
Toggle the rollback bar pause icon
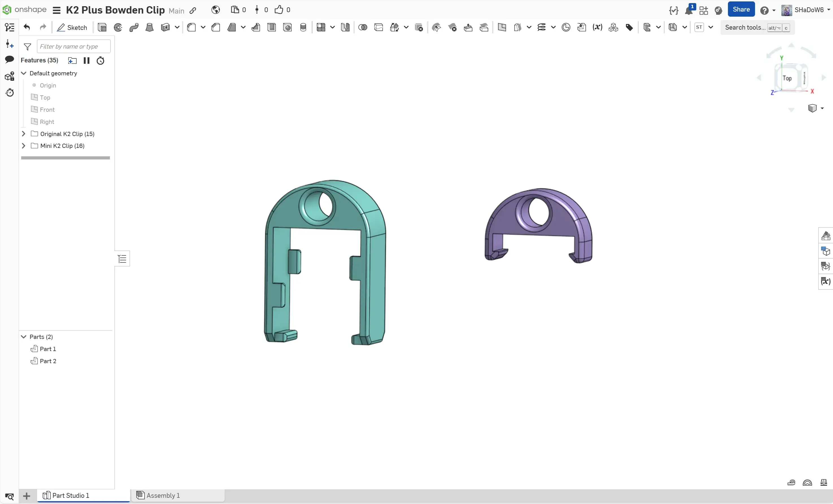[x=86, y=60]
